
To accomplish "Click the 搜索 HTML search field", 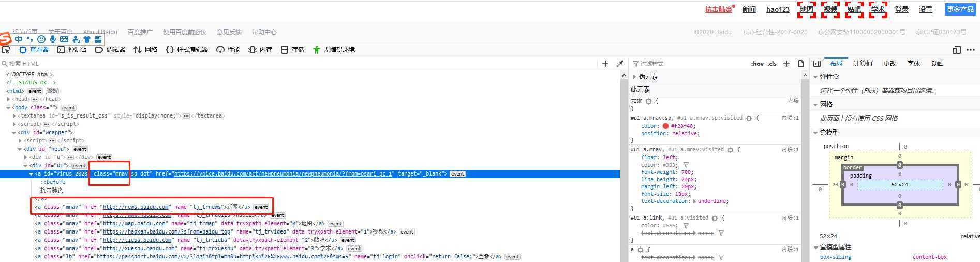I will coord(300,64).
